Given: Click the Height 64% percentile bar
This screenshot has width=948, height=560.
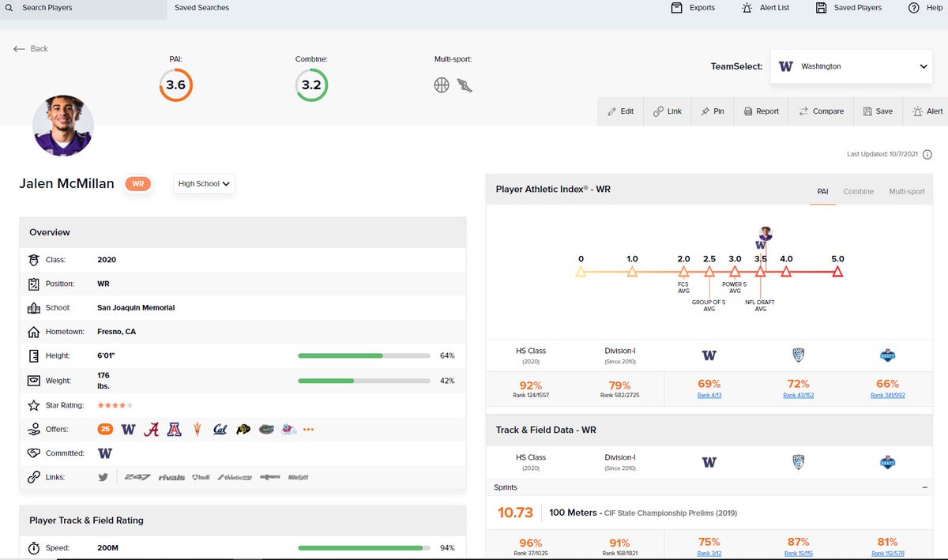Looking at the screenshot, I should coord(364,355).
